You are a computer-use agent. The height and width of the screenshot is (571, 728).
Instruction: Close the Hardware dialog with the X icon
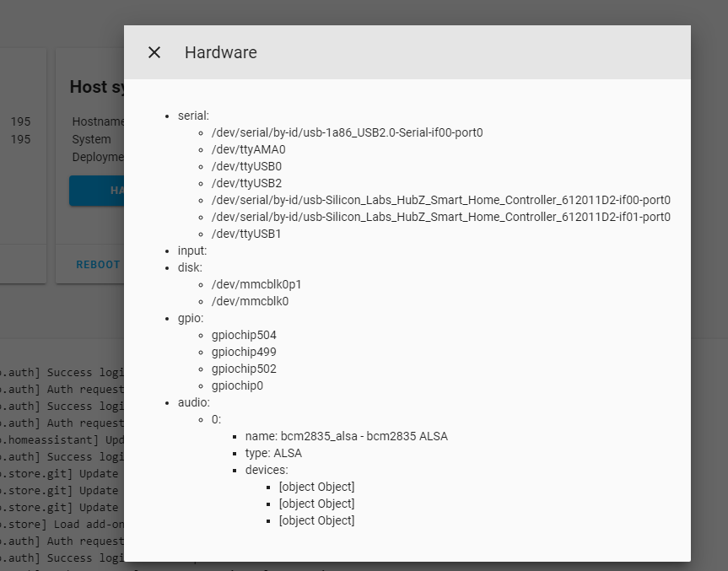154,52
